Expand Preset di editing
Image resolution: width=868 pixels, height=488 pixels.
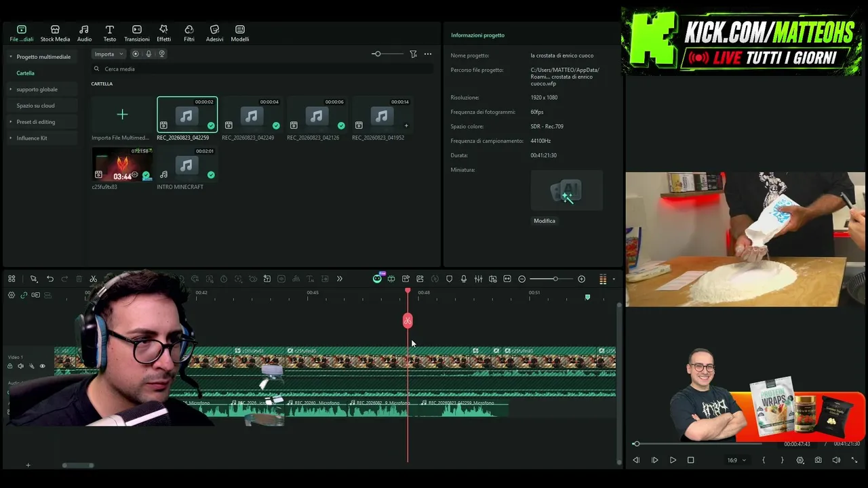(10, 122)
